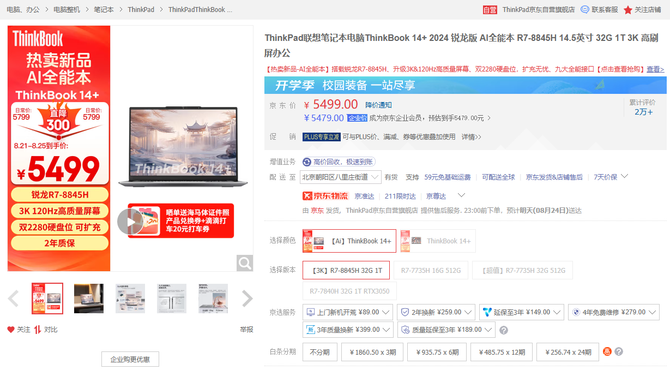Screen dimensions: 670x370
Task: Select version R7-7735H 16G 512G
Action: coord(431,270)
